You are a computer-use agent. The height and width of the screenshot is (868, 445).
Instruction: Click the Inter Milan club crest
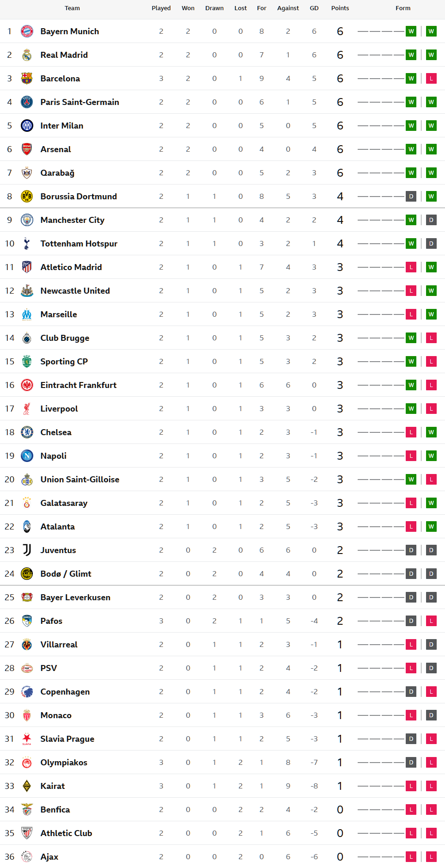(x=27, y=126)
